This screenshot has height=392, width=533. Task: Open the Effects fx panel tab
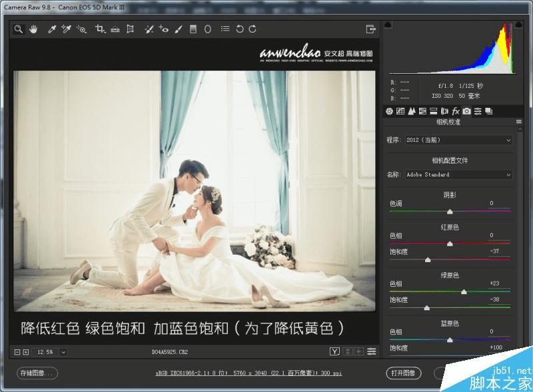point(456,111)
